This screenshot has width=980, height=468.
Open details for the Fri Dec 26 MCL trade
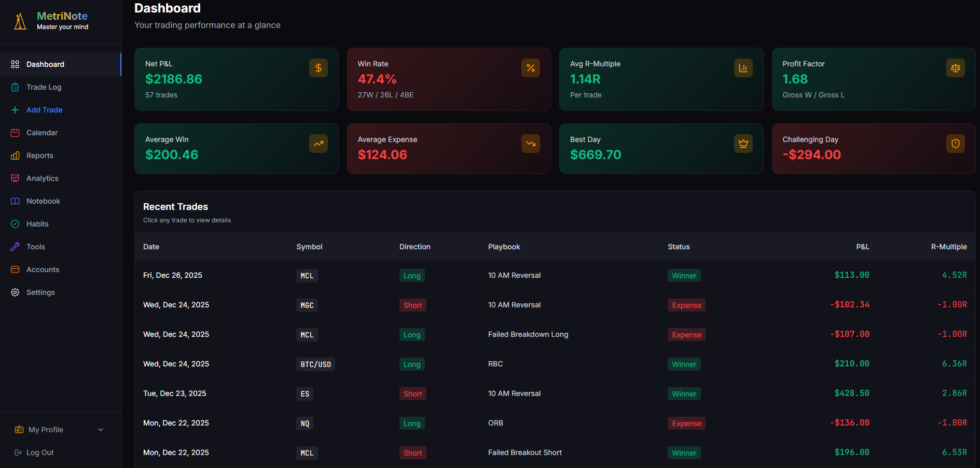click(x=467, y=275)
